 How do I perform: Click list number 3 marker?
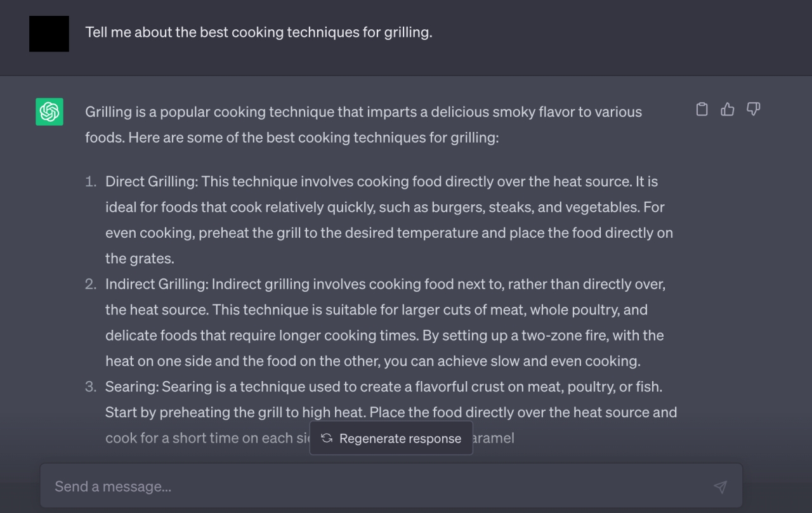point(91,387)
